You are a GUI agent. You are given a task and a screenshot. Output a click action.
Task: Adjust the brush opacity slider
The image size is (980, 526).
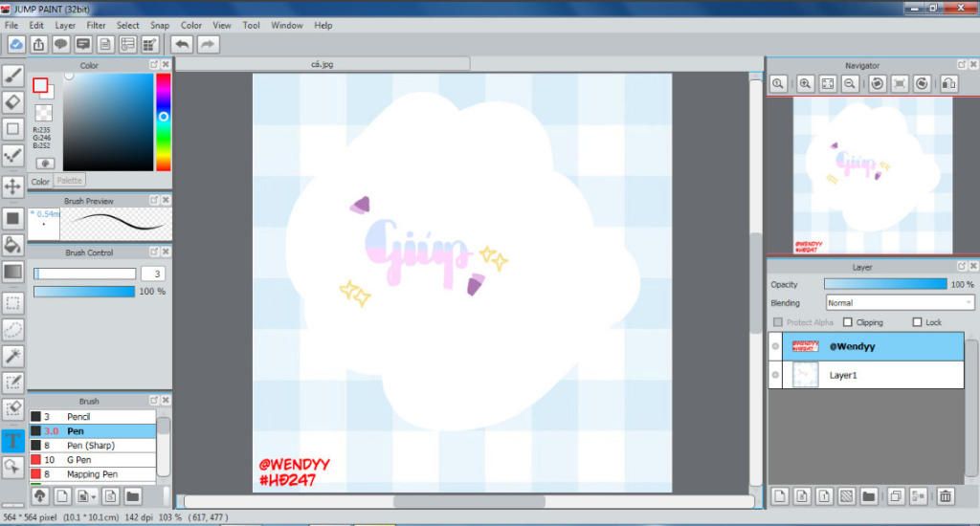[x=84, y=292]
